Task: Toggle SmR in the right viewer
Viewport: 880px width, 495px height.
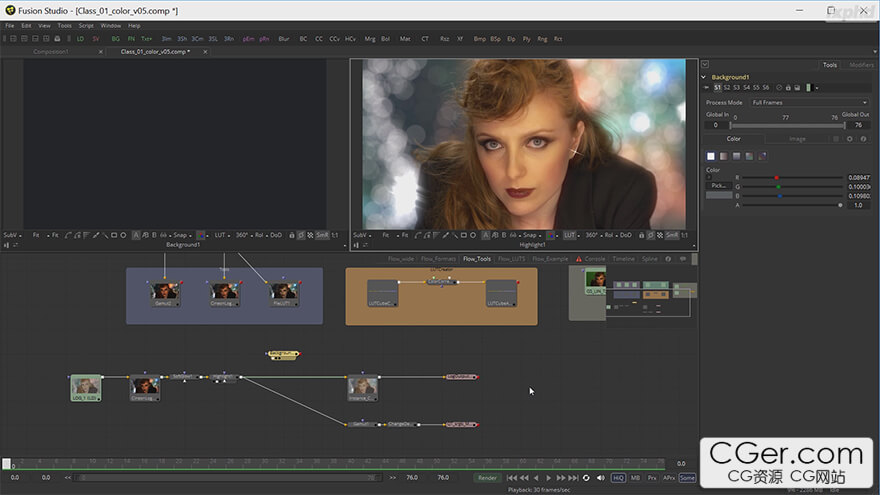Action: pos(672,235)
